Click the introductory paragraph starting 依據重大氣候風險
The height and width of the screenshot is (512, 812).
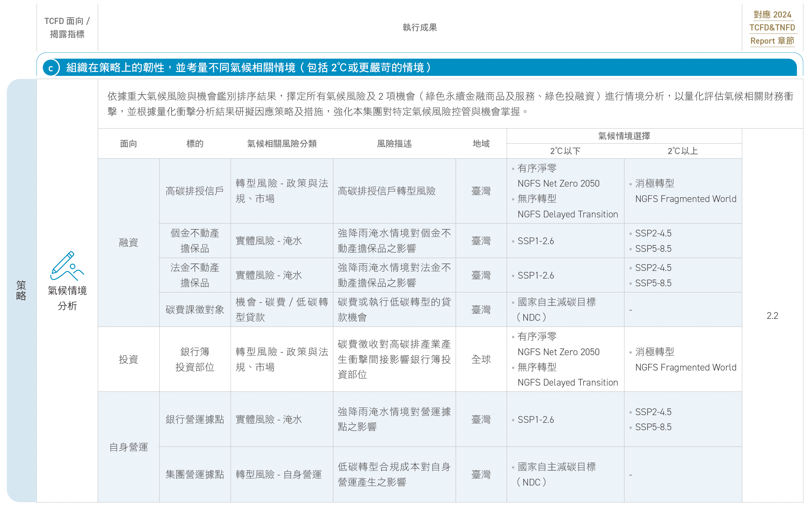[x=450, y=104]
